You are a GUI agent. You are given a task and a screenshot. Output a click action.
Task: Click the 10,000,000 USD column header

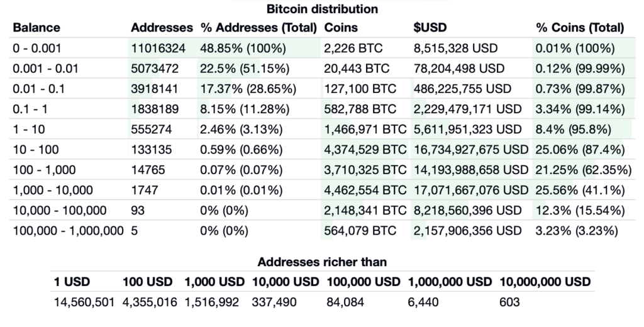(545, 282)
